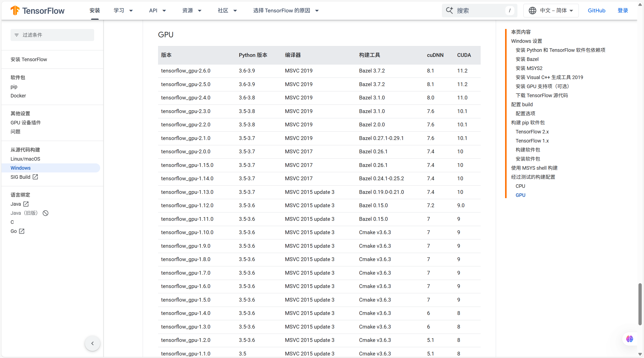Jump to 配置 build section
Image resolution: width=644 pixels, height=358 pixels.
522,104
